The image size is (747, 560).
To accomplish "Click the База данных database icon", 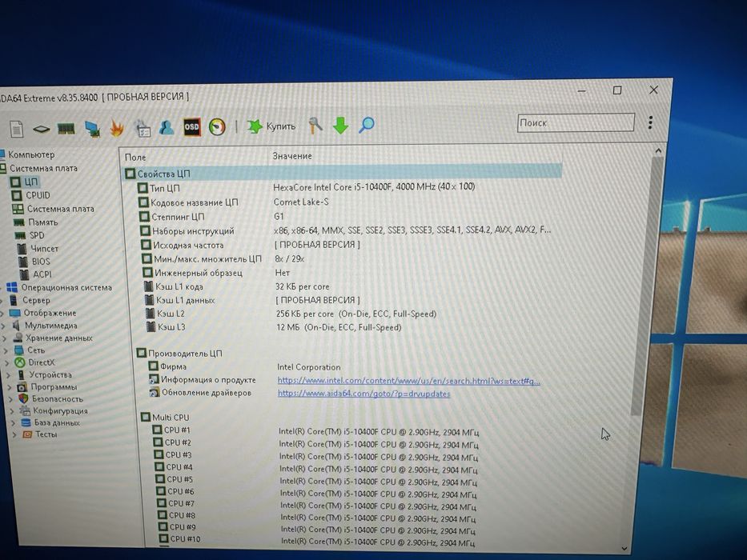I will (x=26, y=422).
